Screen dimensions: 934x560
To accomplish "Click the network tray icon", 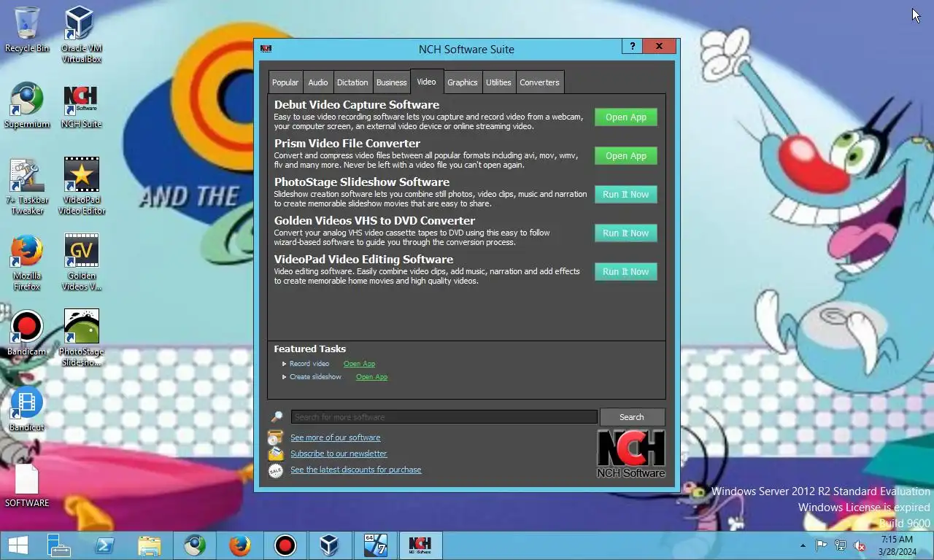I will pos(841,545).
